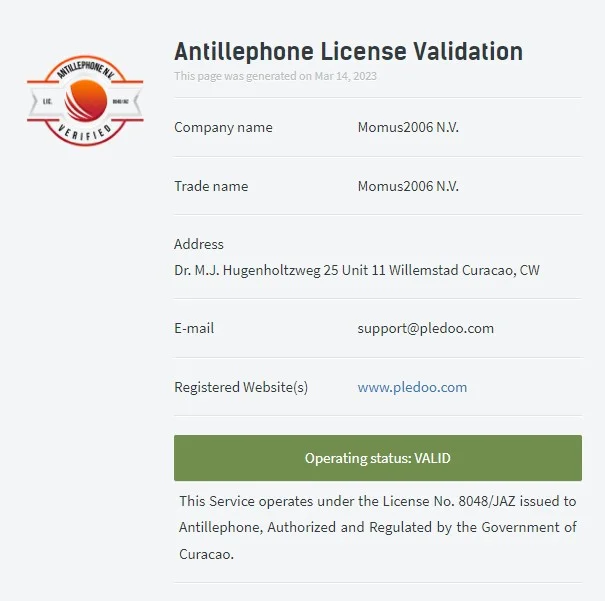Image resolution: width=605 pixels, height=601 pixels.
Task: Select the Momus2006 N.V. company name value
Action: 408,127
